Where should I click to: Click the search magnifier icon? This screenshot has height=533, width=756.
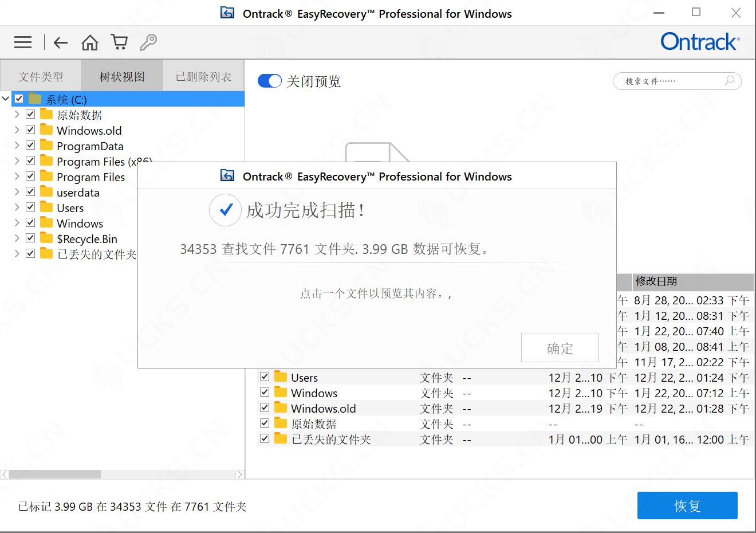tap(729, 81)
